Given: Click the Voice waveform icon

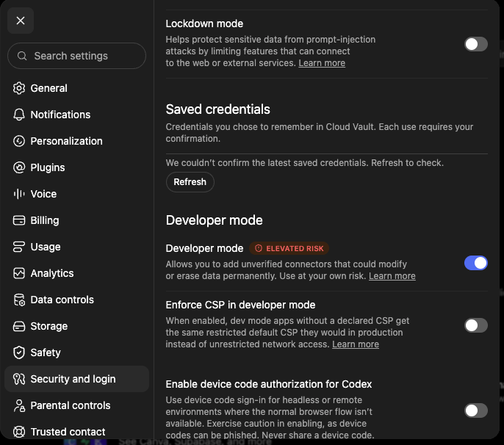Looking at the screenshot, I should tap(19, 194).
